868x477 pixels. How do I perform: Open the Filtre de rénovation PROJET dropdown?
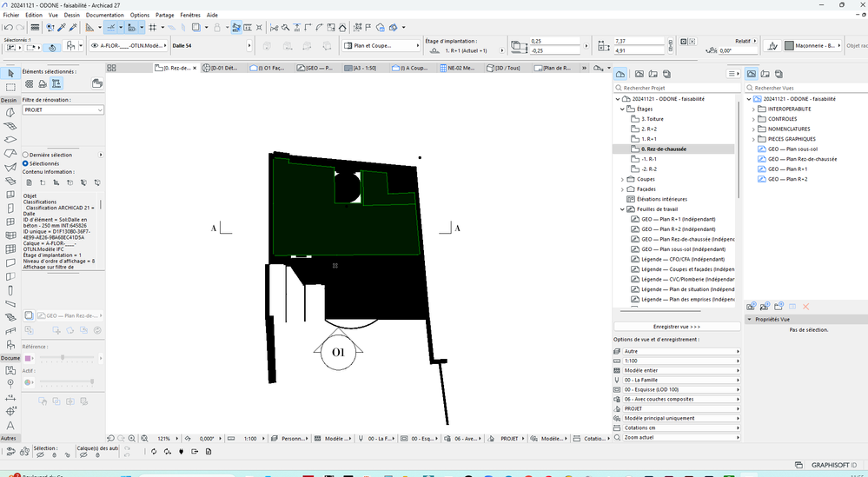tap(63, 110)
